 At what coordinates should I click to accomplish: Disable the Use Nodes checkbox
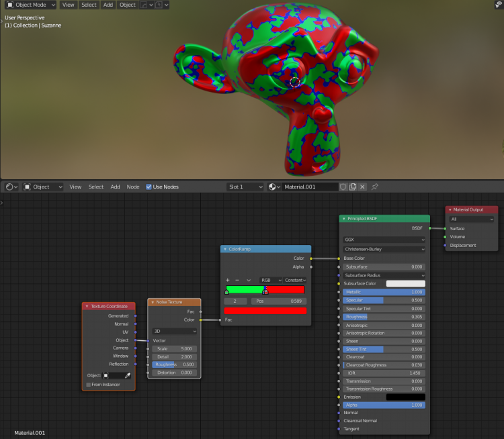click(x=149, y=187)
